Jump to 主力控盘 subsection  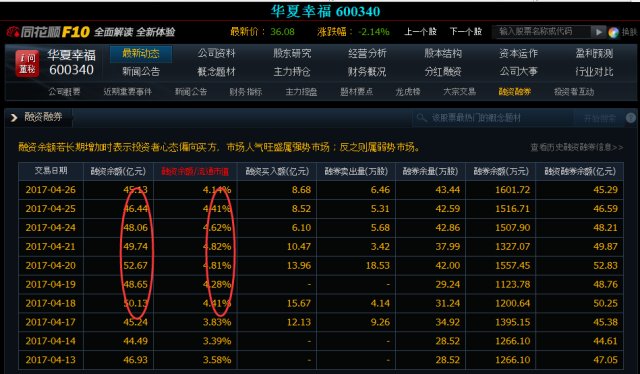[301, 92]
